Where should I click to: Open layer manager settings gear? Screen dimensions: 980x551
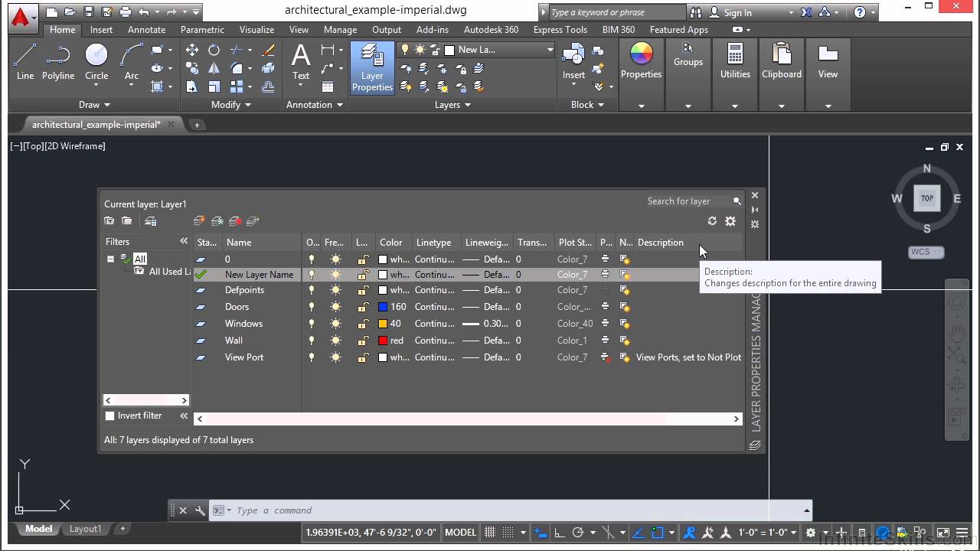click(x=730, y=221)
